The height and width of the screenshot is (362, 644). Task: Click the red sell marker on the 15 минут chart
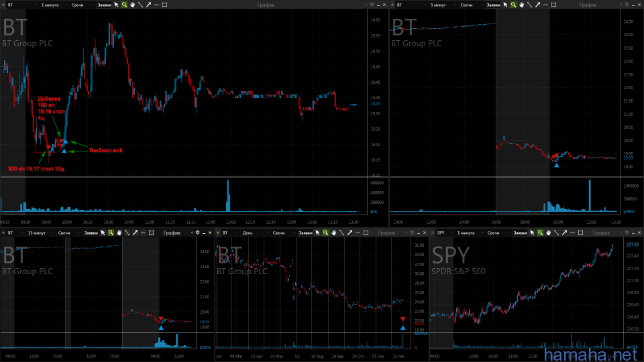pos(161,319)
